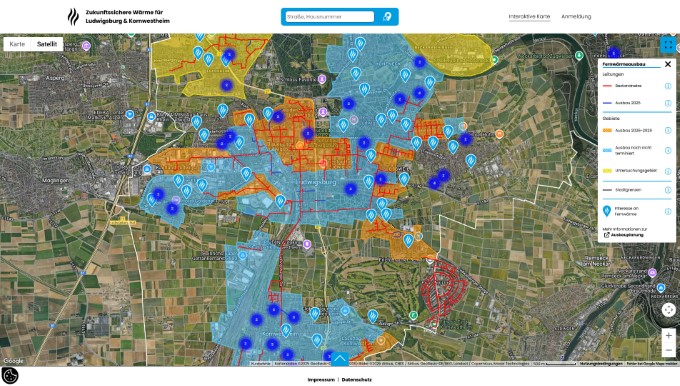Click the location search pin icon
This screenshot has width=680, height=386.
387,17
